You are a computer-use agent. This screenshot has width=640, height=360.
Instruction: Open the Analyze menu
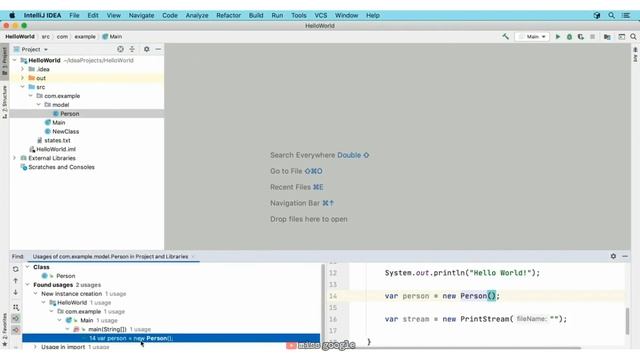197,15
